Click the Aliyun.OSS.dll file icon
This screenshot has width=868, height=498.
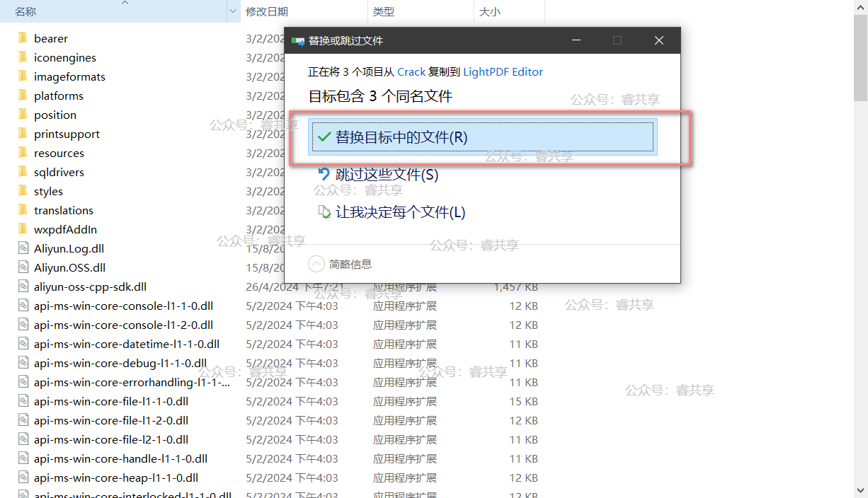(22, 267)
